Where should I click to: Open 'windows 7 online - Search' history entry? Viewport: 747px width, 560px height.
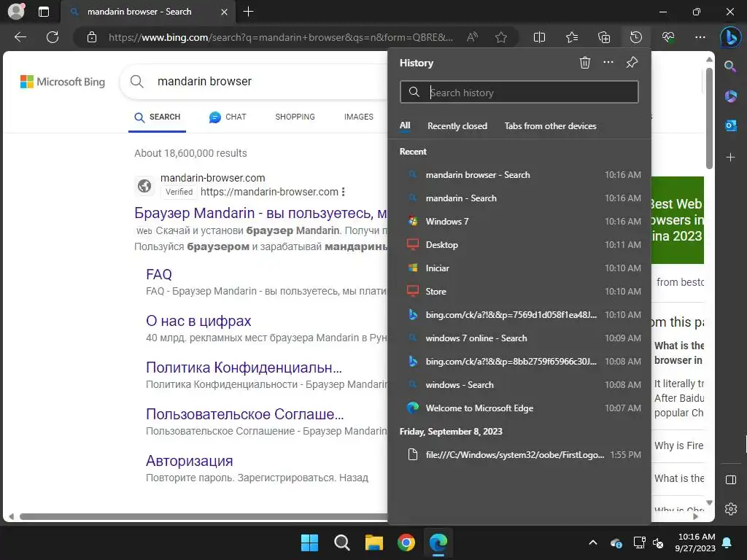click(x=519, y=338)
